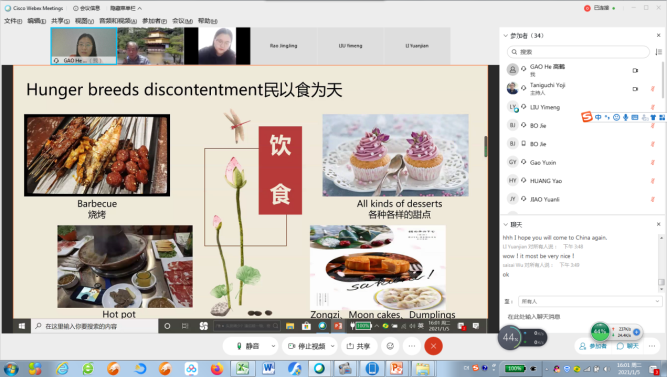Image resolution: width=667 pixels, height=377 pixels.
Task: Open the emoji reactions icon
Action: (x=390, y=346)
